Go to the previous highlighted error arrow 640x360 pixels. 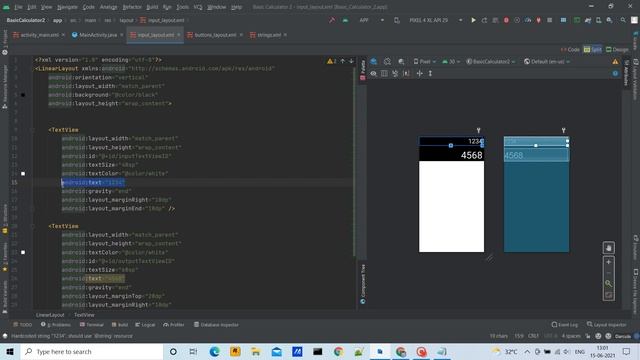[x=342, y=61]
